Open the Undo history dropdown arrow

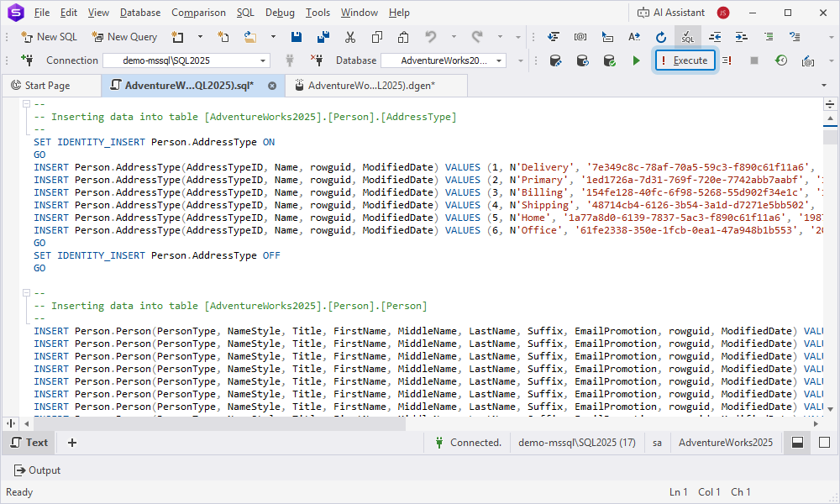point(454,37)
